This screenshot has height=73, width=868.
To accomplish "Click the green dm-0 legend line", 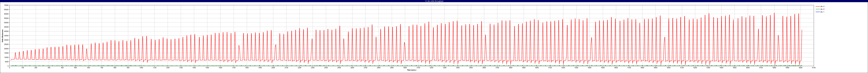I will 818,9.
